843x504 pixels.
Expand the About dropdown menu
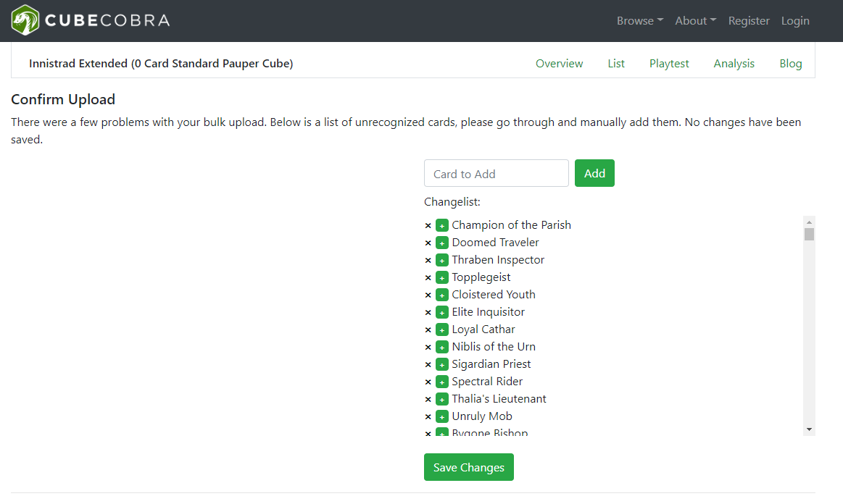point(696,20)
